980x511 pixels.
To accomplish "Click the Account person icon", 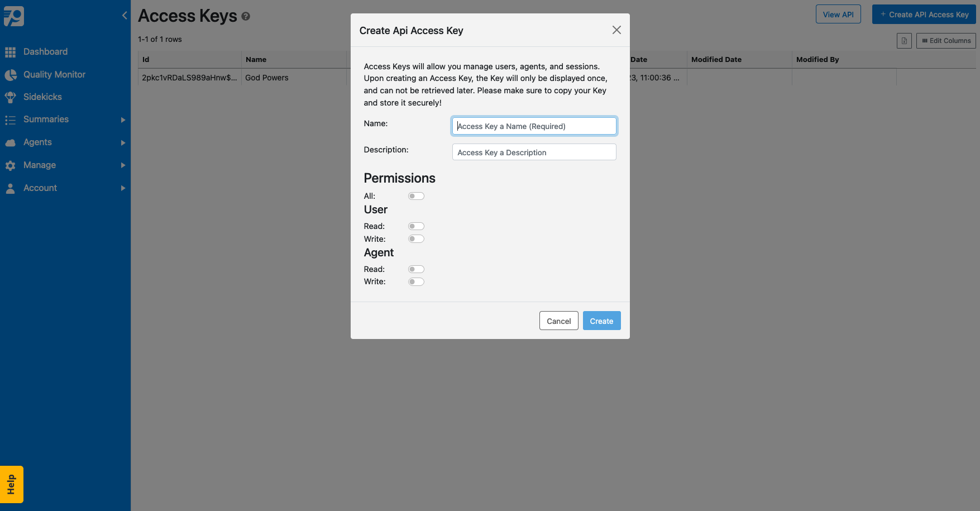I will coord(11,188).
